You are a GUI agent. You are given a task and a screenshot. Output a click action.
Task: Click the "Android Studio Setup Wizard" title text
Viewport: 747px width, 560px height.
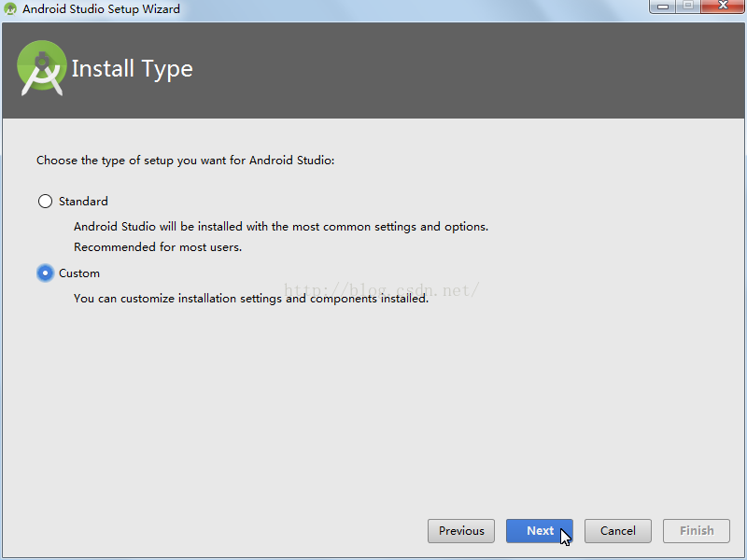pos(101,9)
